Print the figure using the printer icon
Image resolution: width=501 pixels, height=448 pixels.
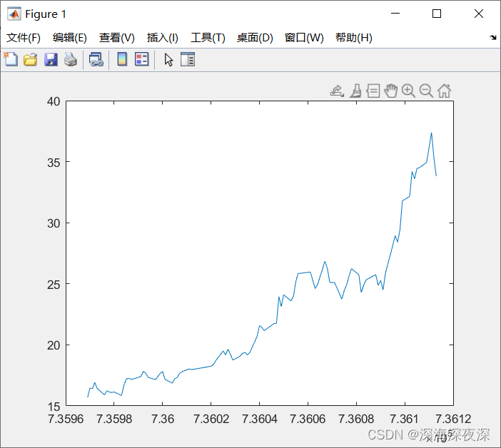71,60
